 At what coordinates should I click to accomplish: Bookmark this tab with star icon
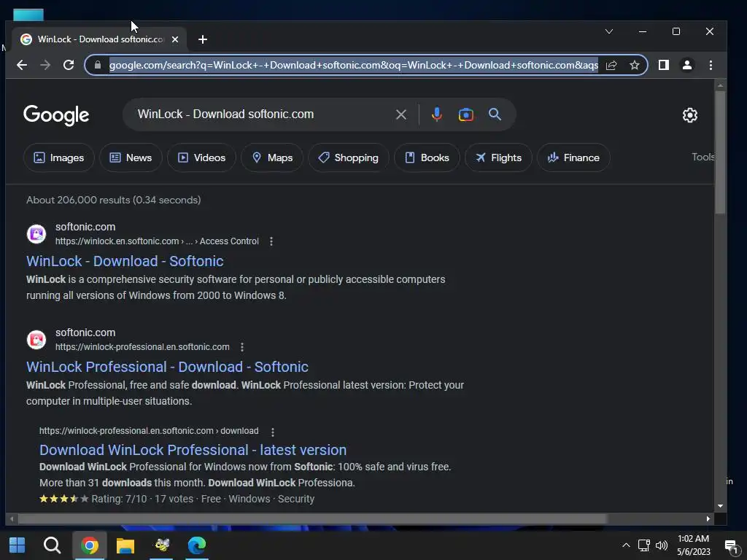[634, 65]
